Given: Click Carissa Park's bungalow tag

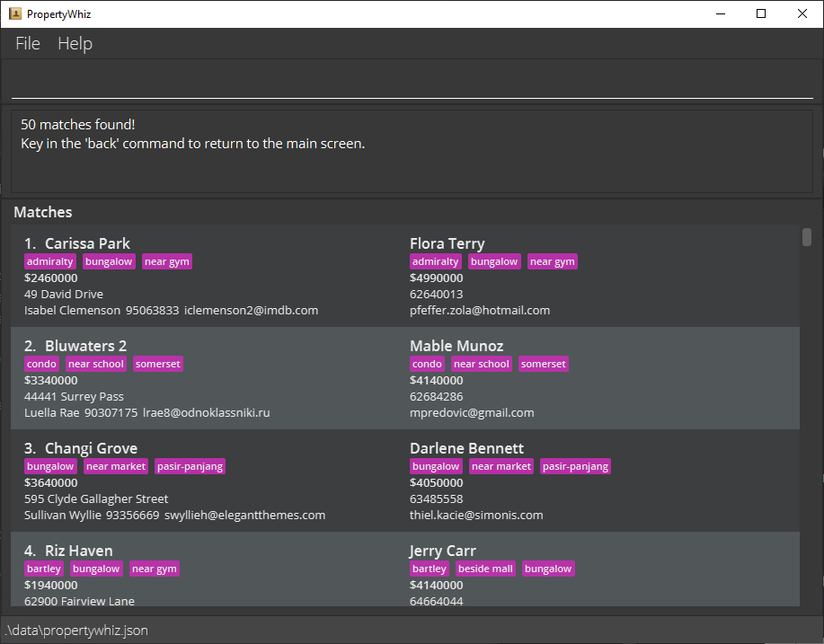Looking at the screenshot, I should [109, 261].
